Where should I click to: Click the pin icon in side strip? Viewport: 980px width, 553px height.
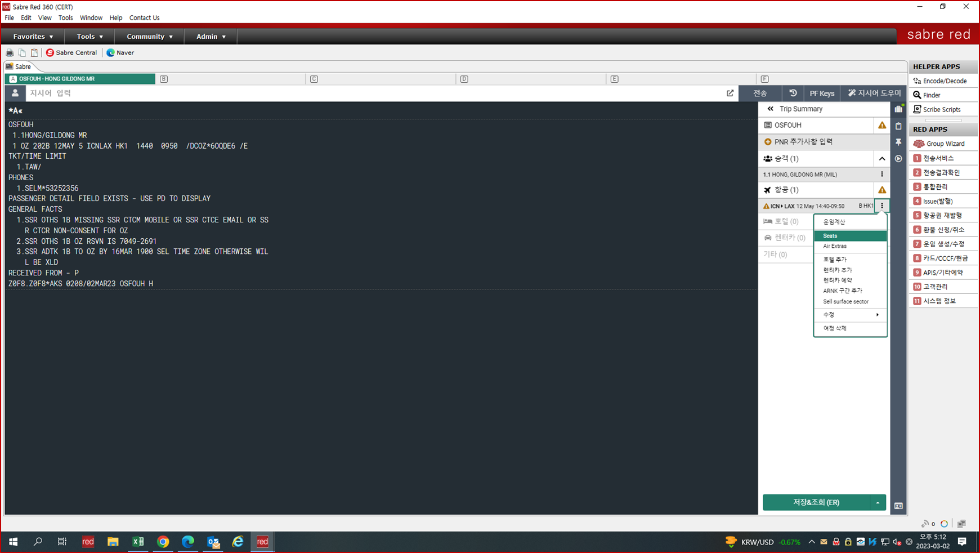point(898,142)
